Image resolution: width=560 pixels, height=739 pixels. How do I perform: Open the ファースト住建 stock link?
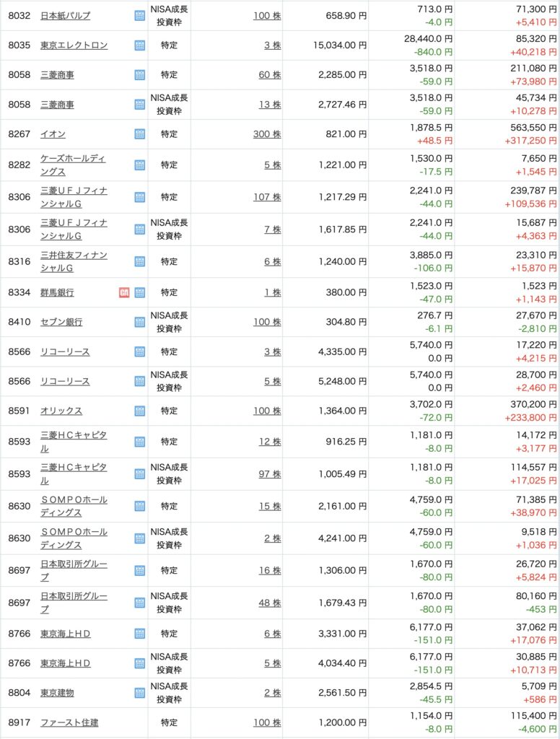pyautogui.click(x=69, y=722)
